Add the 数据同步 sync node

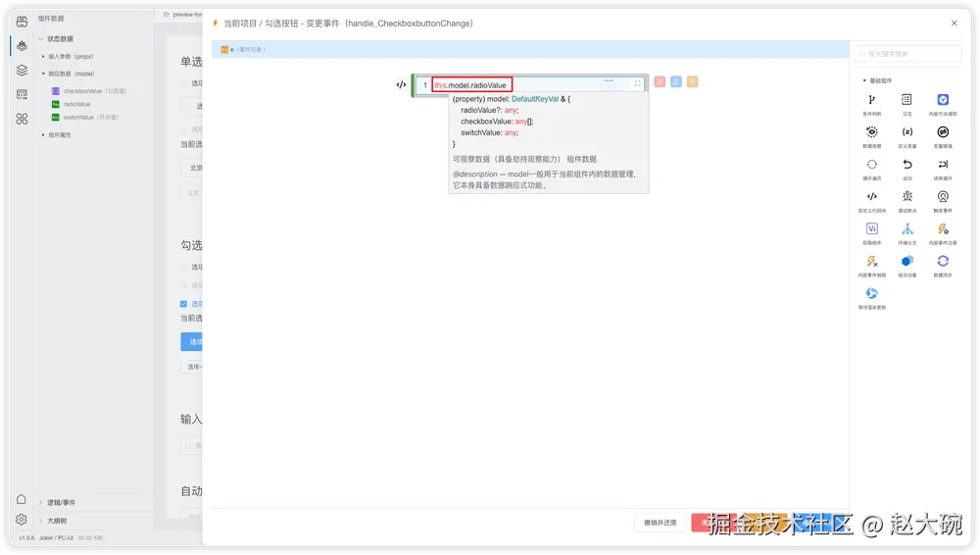click(943, 261)
